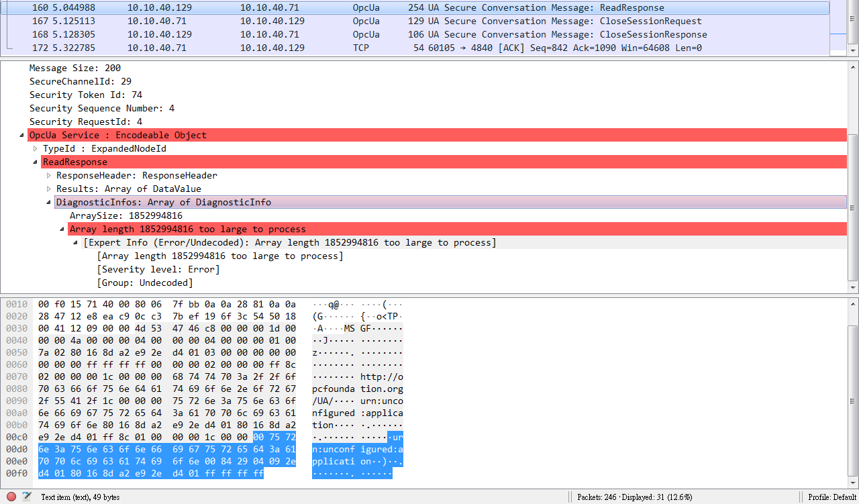Click hex offset 00c0 in the bytes pane
The width and height of the screenshot is (859, 504).
15,437
